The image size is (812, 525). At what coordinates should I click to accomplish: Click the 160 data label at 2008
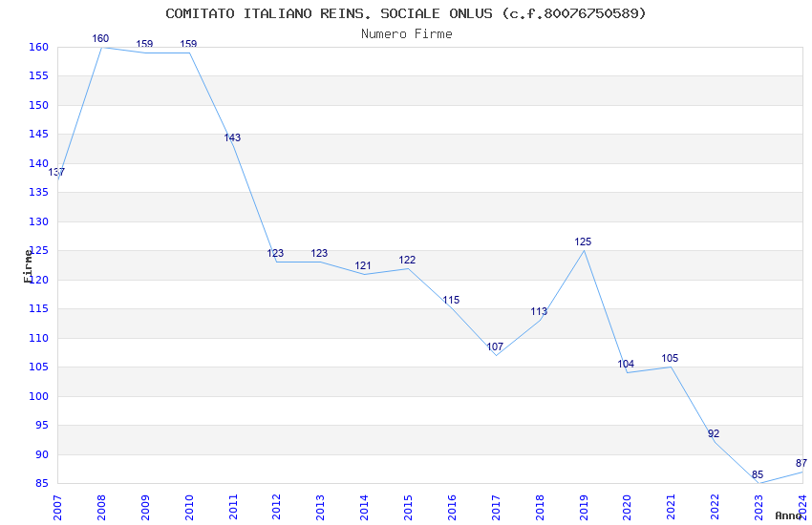[x=100, y=39]
